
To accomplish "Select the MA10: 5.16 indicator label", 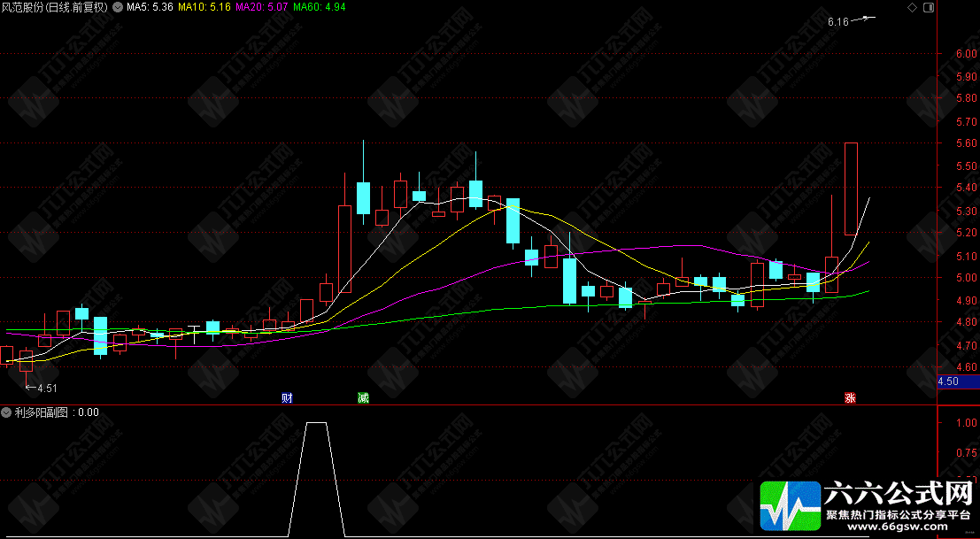I will (204, 7).
